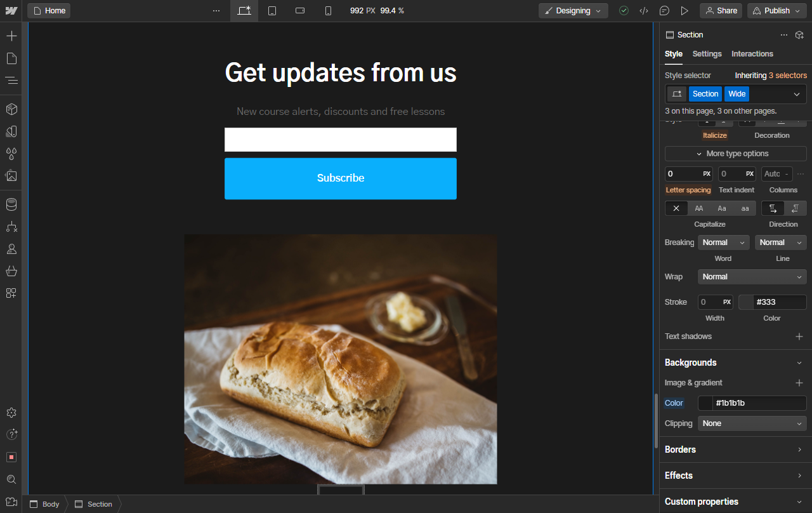Open the Ecommerce basket panel

pos(11,271)
